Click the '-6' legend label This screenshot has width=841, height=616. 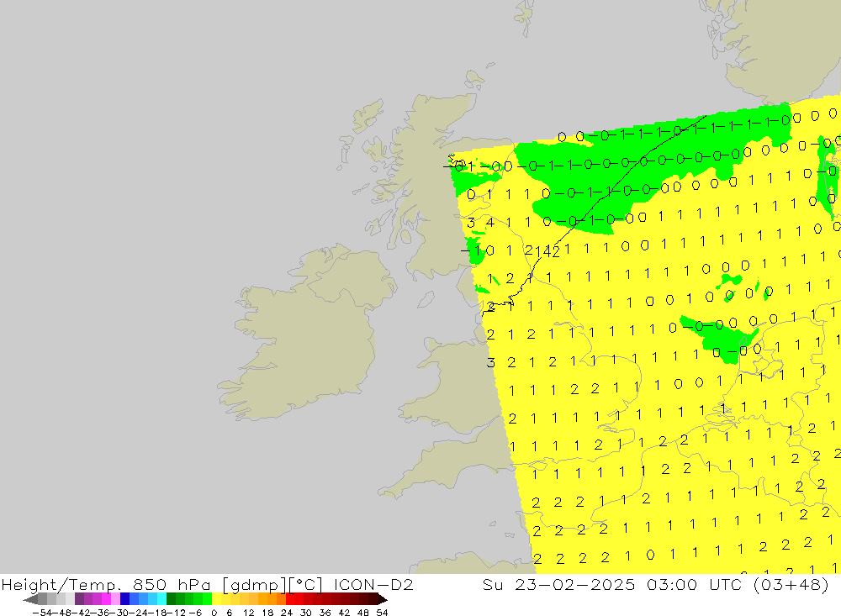[x=195, y=613]
